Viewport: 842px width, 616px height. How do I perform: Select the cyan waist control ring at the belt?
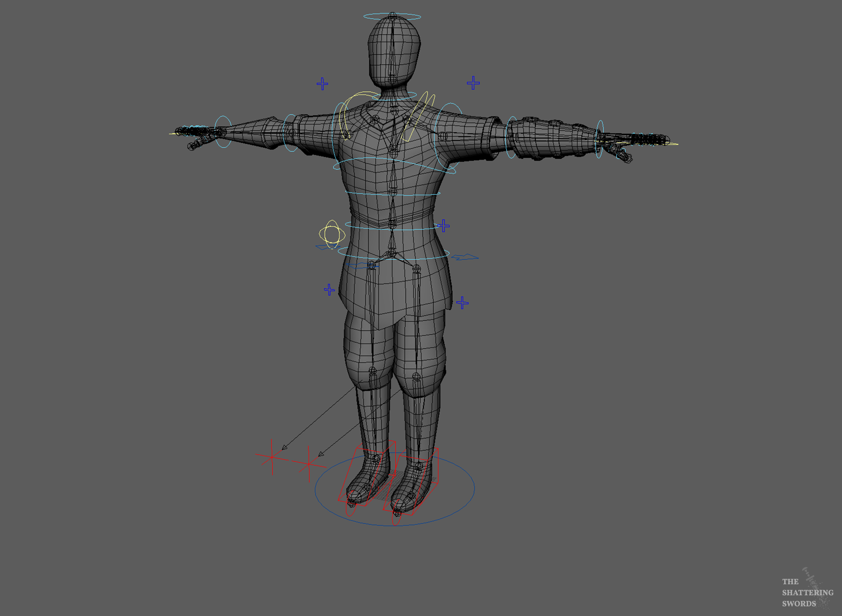coord(393,226)
